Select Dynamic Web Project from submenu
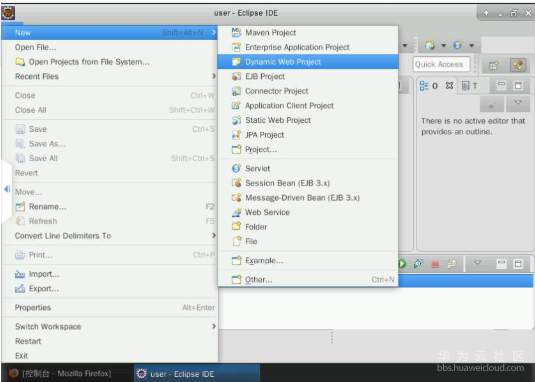 pos(308,62)
